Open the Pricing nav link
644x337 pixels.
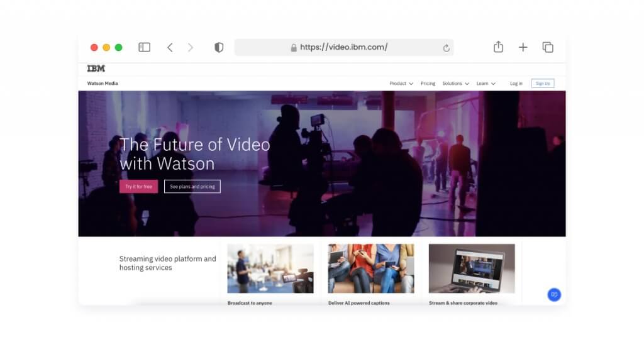(x=428, y=84)
